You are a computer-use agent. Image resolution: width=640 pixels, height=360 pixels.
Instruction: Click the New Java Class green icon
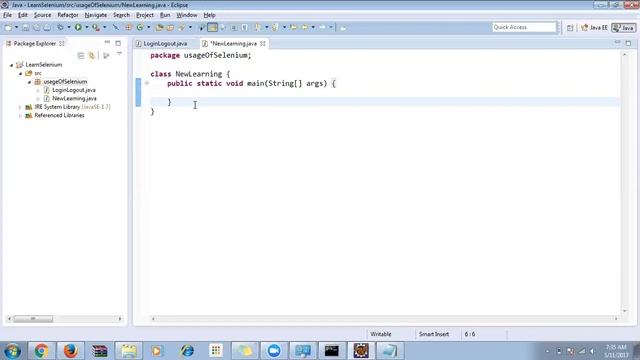pos(140,27)
